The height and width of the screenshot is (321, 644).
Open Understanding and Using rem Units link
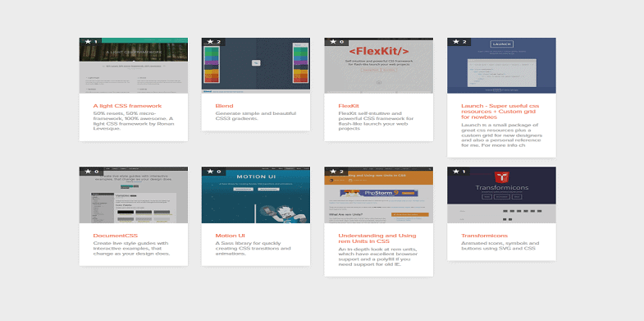point(377,238)
